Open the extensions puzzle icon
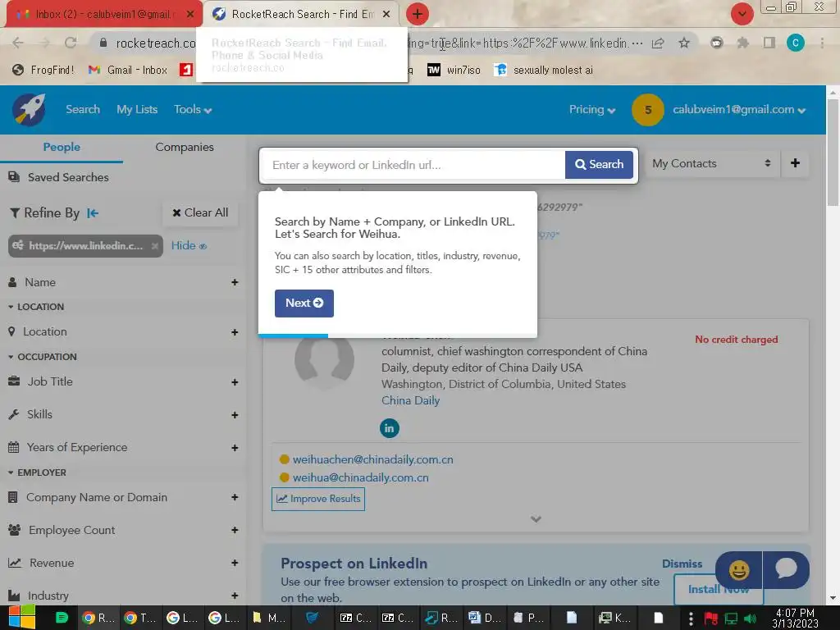 tap(742, 43)
